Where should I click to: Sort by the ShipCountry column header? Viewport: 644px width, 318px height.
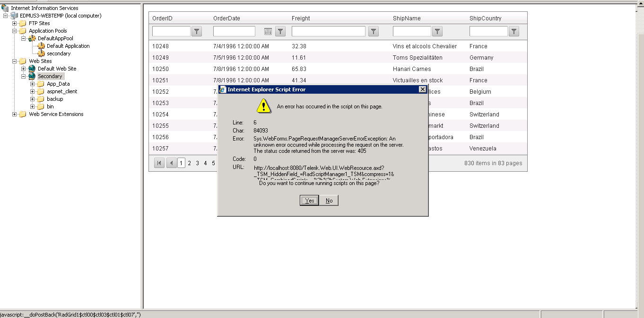[x=486, y=18]
